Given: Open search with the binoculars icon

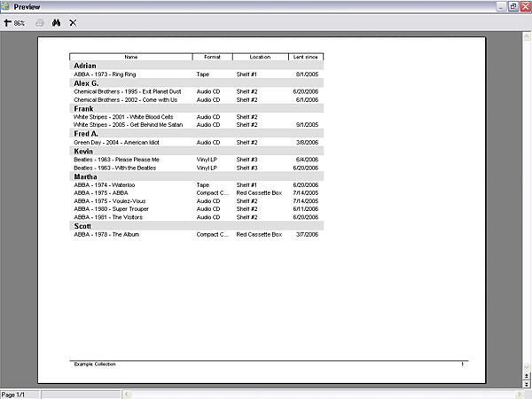Looking at the screenshot, I should click(x=56, y=22).
